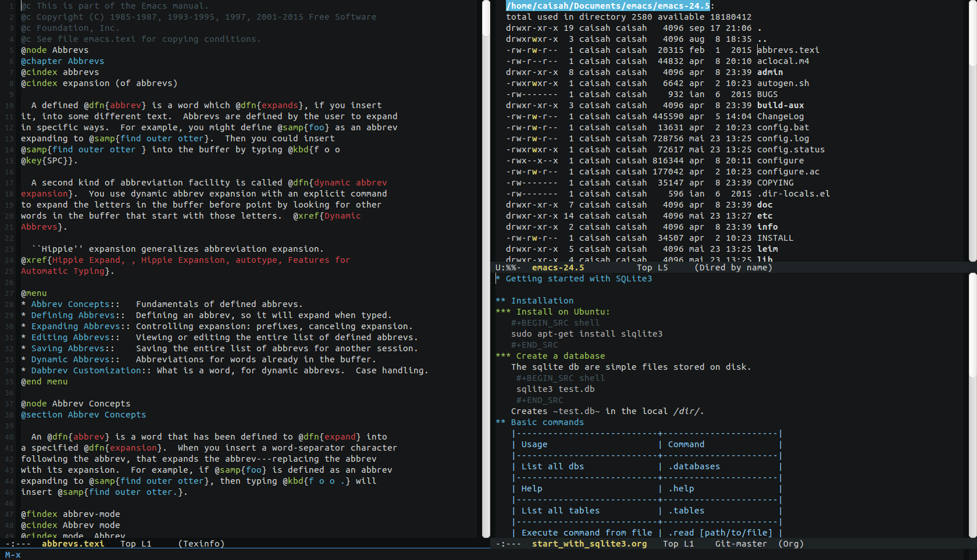
Task: Click the M-x minibuffer prompt
Action: pyautogui.click(x=13, y=555)
